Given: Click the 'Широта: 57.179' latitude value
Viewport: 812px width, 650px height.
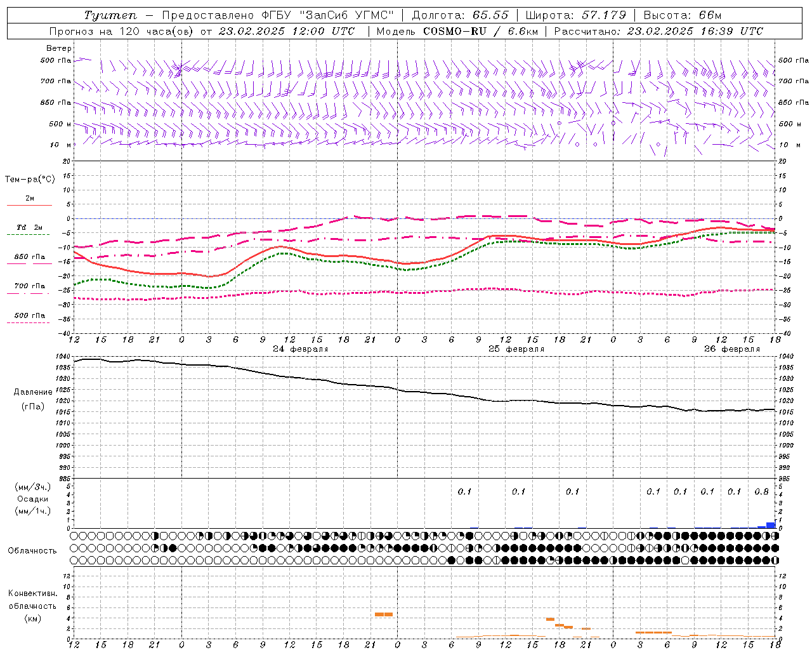Looking at the screenshot, I should click(x=576, y=15).
